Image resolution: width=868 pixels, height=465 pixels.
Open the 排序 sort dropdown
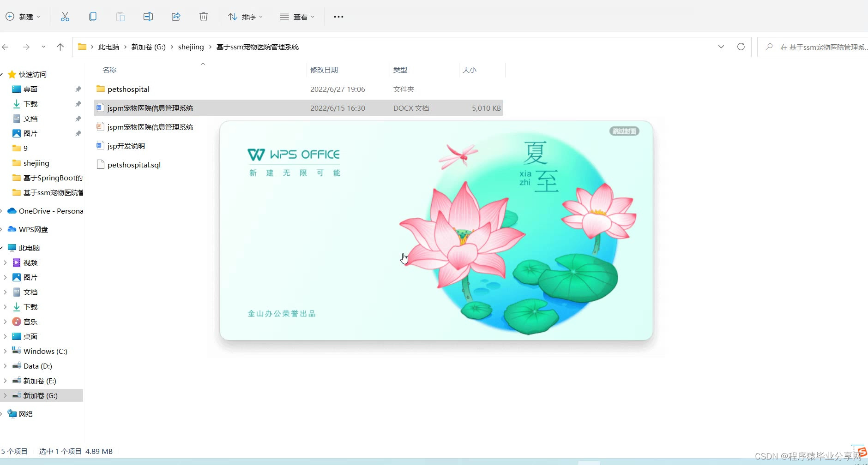[246, 17]
